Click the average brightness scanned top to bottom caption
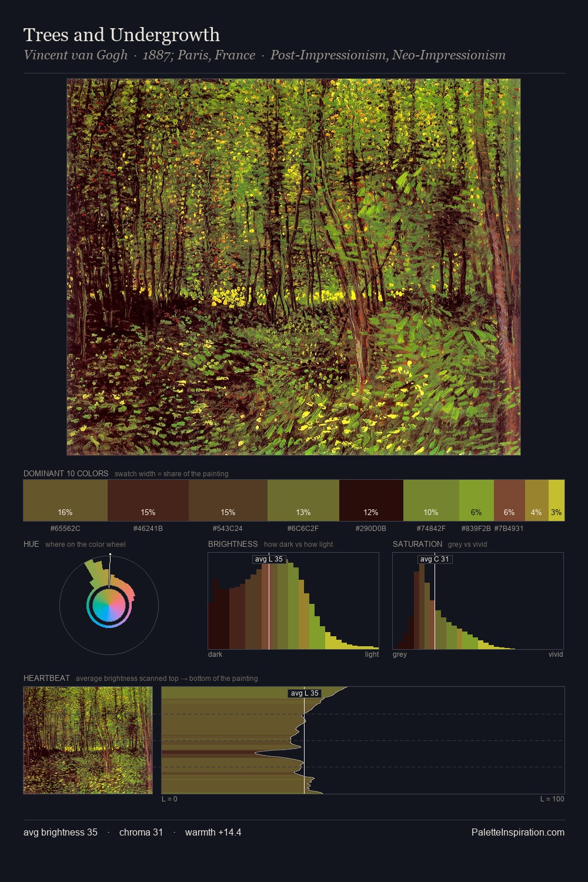 click(x=167, y=679)
